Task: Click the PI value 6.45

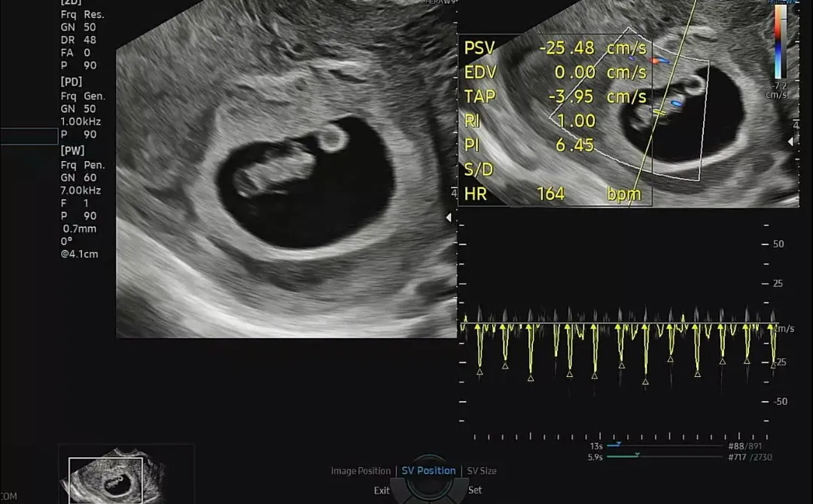Action: tap(574, 145)
